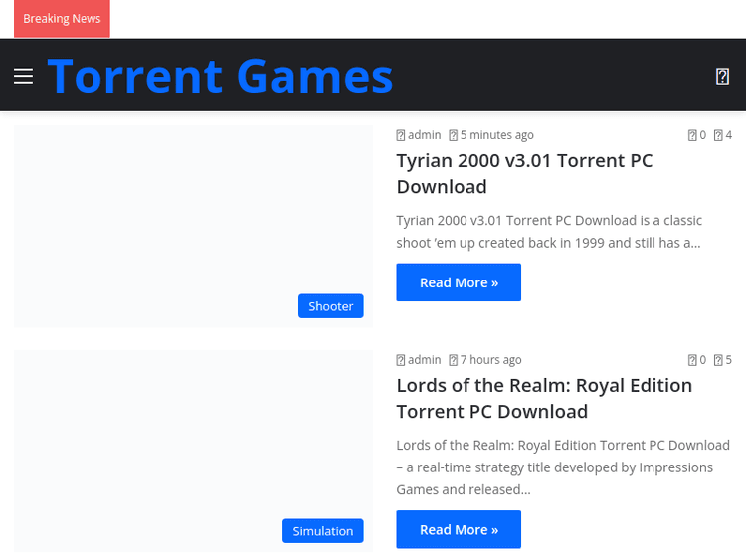Open the hamburger menu icon

[23, 76]
